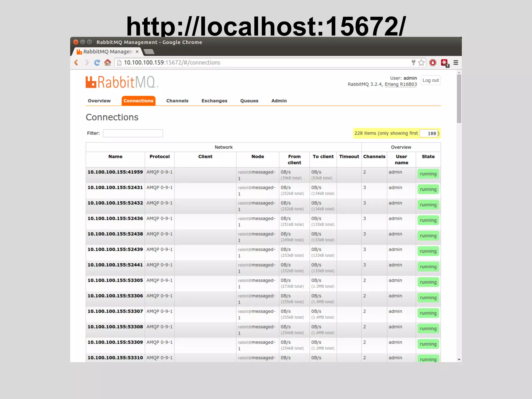Go to the Exchanges tab

214,101
